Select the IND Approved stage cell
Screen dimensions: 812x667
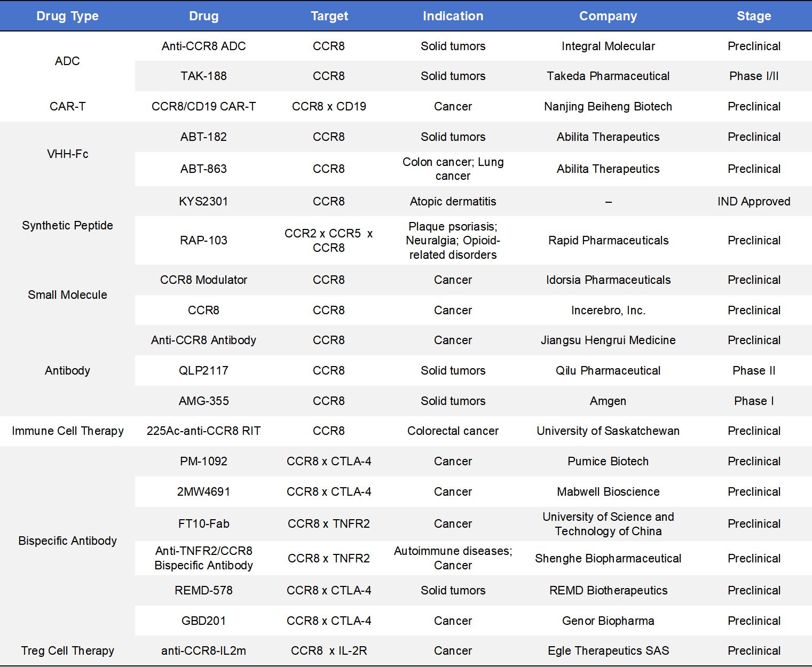(x=753, y=201)
